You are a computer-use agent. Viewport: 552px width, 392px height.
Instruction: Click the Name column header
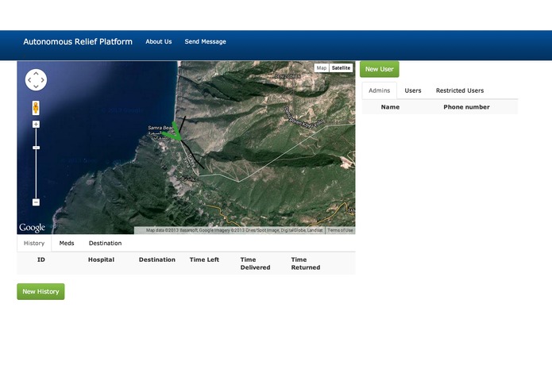coord(390,107)
